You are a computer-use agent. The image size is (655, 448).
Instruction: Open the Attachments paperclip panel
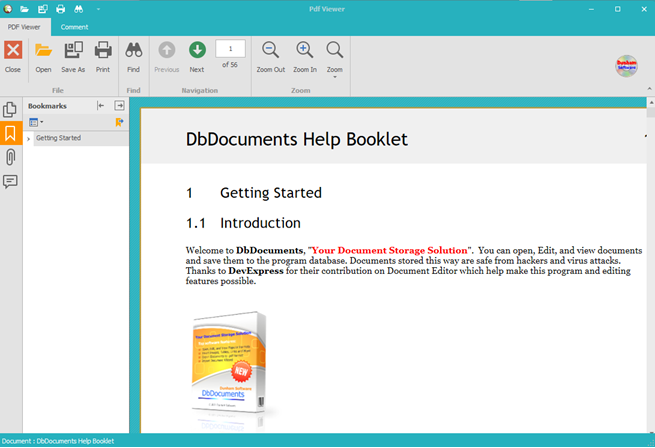click(10, 157)
